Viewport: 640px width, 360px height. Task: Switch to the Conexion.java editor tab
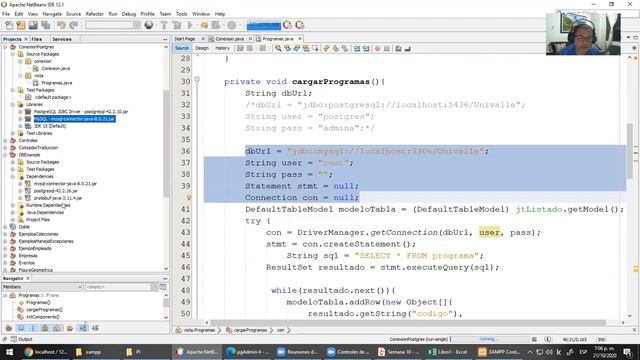[x=229, y=39]
